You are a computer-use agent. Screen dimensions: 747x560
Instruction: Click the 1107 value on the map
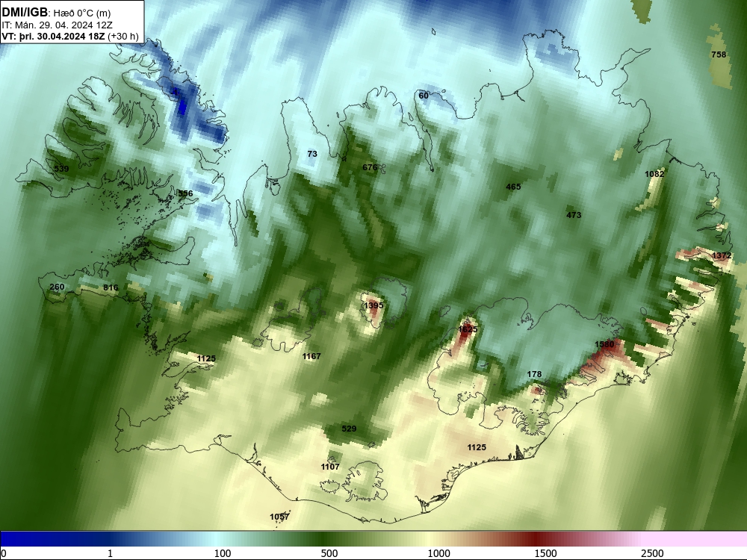pyautogui.click(x=329, y=467)
